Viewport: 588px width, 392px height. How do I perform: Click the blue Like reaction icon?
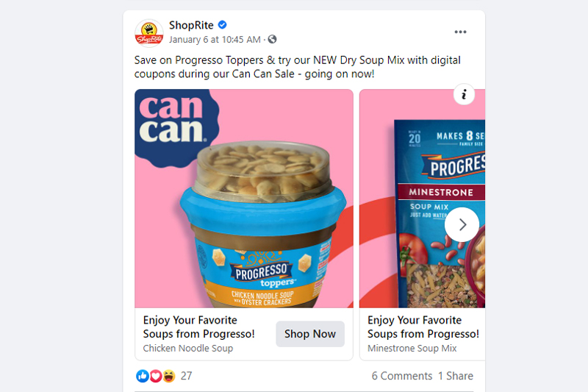click(143, 376)
